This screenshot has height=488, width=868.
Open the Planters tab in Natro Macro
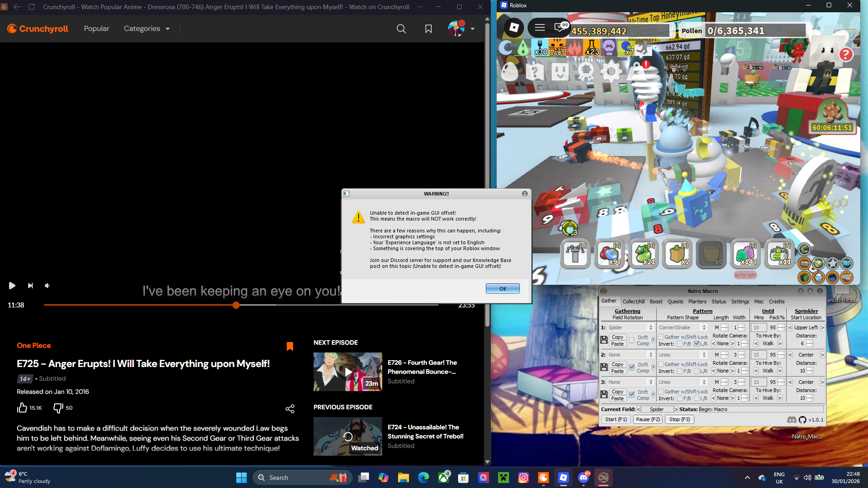[697, 301]
